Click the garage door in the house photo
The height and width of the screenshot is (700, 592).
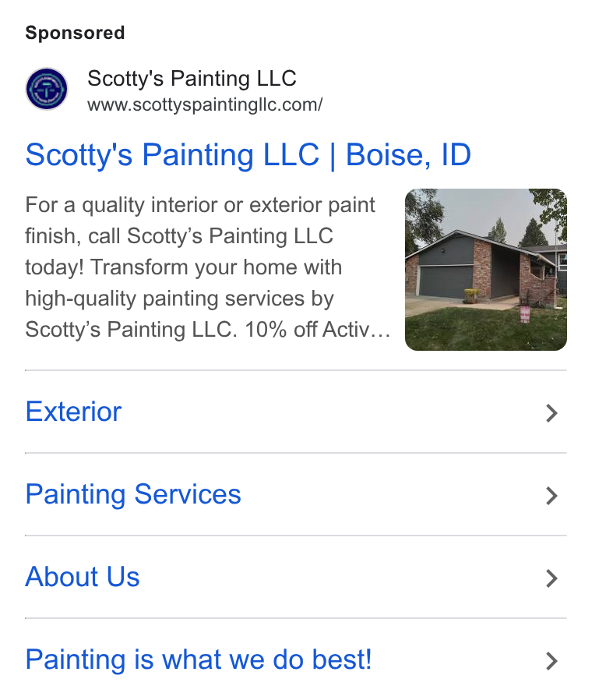(446, 281)
